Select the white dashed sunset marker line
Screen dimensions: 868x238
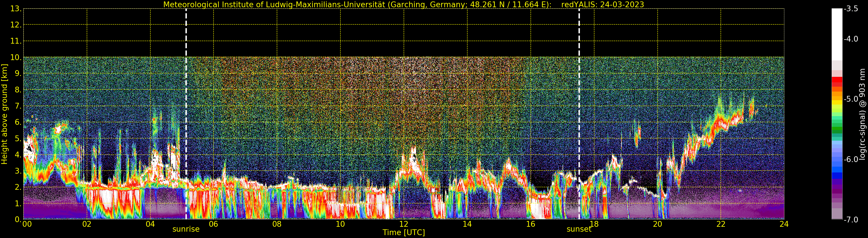click(579, 114)
